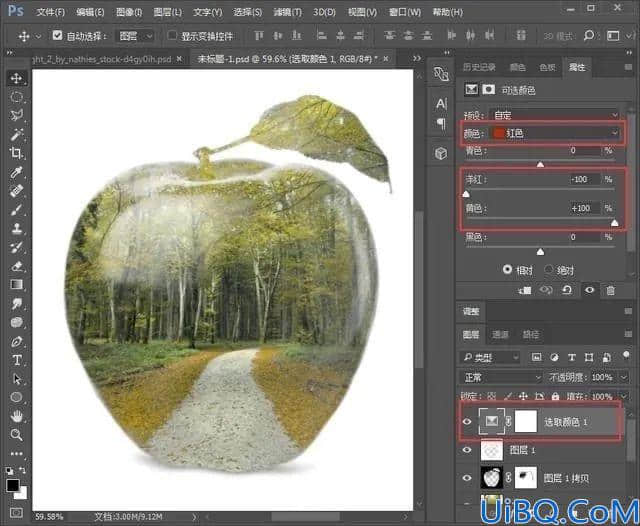The width and height of the screenshot is (640, 526).
Task: Select the Healing Brush tool
Action: 16,191
